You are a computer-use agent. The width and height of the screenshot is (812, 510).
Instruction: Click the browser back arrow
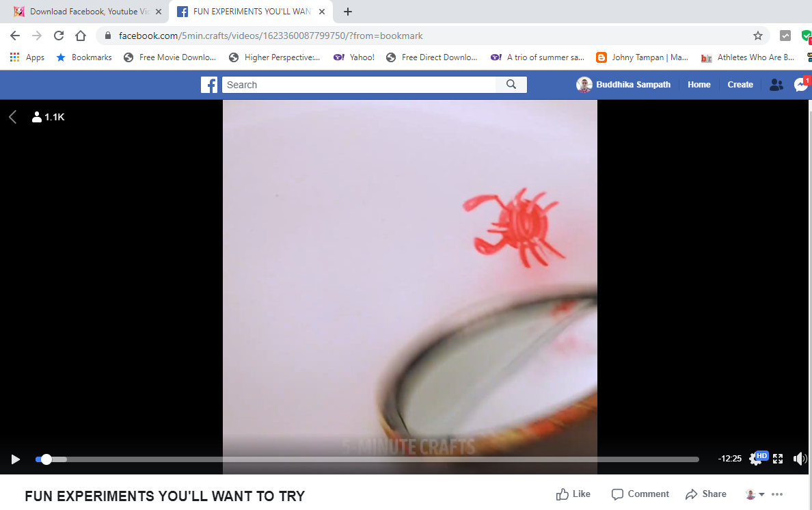15,36
